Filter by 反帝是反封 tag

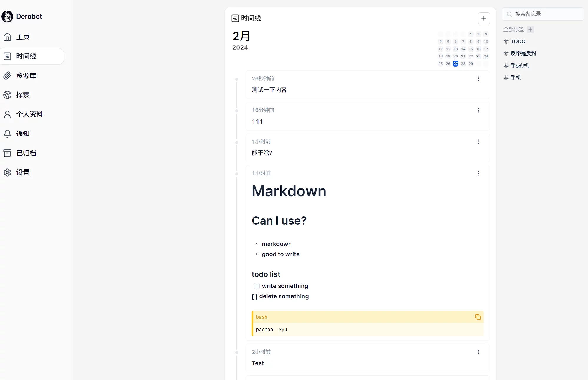point(523,53)
